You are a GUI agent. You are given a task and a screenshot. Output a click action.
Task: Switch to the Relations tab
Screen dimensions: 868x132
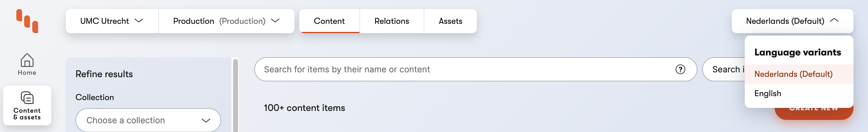pyautogui.click(x=391, y=21)
